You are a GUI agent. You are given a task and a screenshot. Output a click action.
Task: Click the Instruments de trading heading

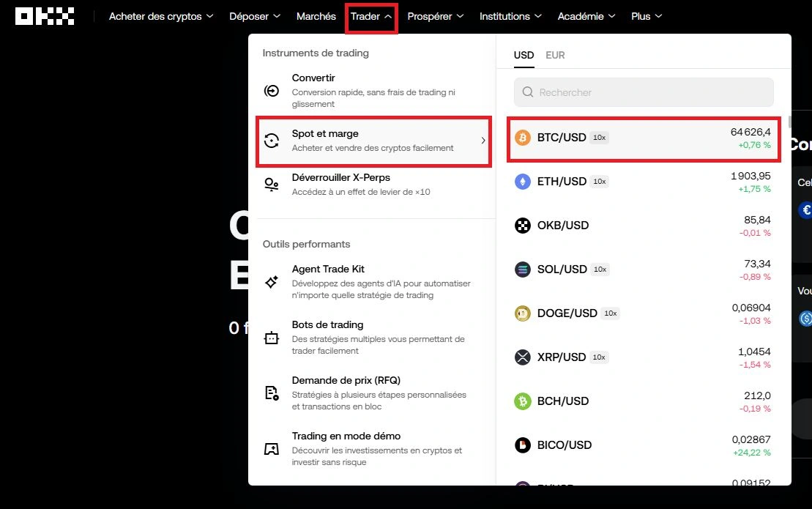(x=316, y=53)
